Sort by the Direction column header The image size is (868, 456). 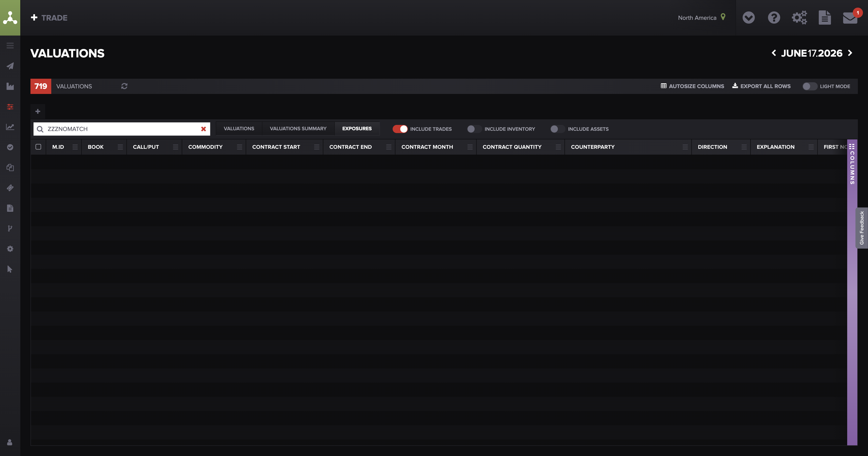click(x=712, y=147)
